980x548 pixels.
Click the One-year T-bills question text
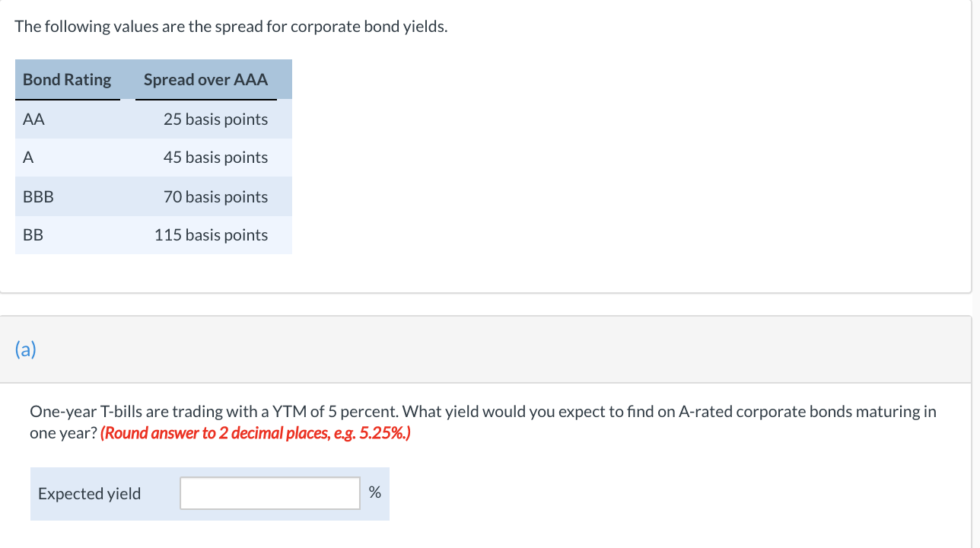482,422
